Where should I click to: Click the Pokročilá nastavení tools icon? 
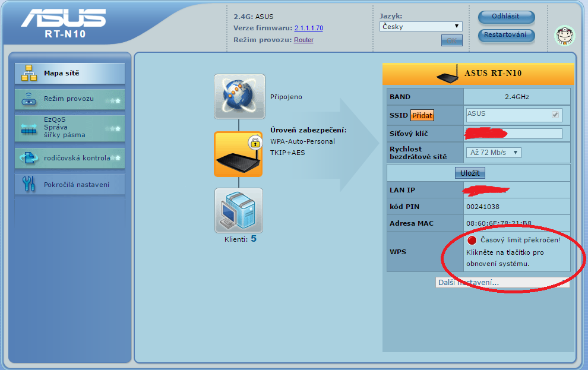(29, 184)
